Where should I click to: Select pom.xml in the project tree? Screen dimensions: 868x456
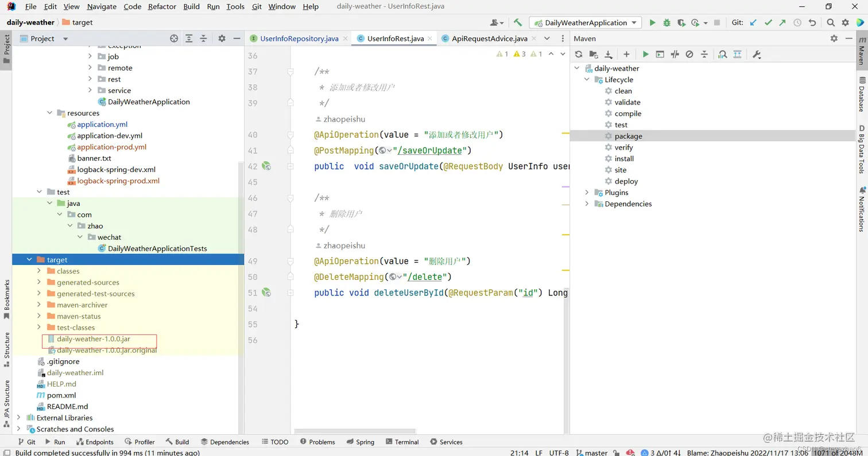(x=61, y=395)
